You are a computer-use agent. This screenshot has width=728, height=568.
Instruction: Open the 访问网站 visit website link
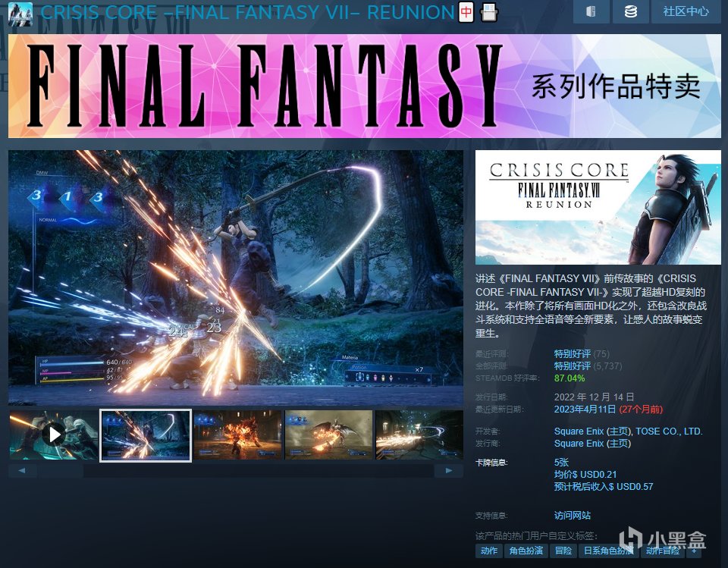click(x=572, y=515)
